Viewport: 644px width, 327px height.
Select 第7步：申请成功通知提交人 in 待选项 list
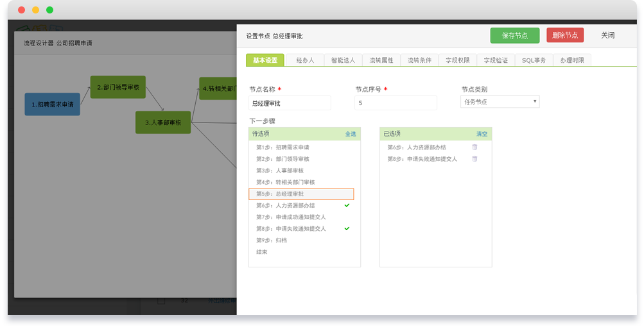pyautogui.click(x=291, y=217)
